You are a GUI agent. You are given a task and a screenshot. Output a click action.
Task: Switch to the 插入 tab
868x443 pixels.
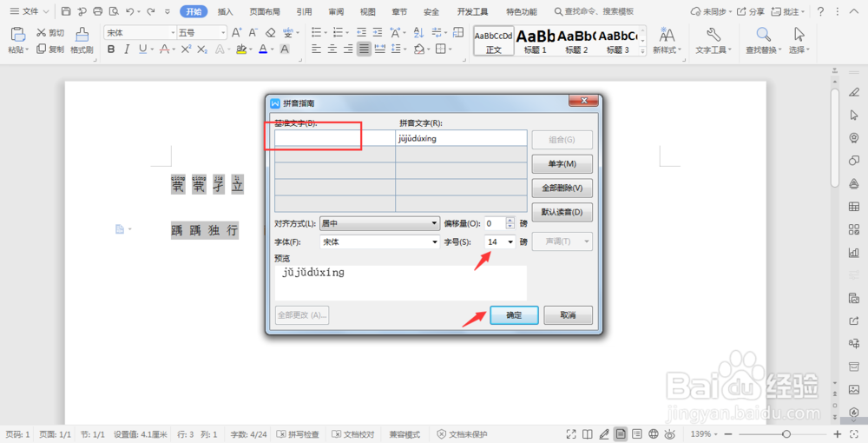[226, 11]
